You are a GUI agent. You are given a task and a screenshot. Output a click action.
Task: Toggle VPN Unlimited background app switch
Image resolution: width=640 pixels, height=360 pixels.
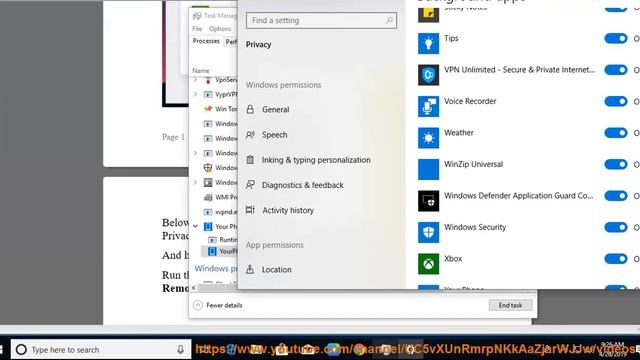[616, 70]
